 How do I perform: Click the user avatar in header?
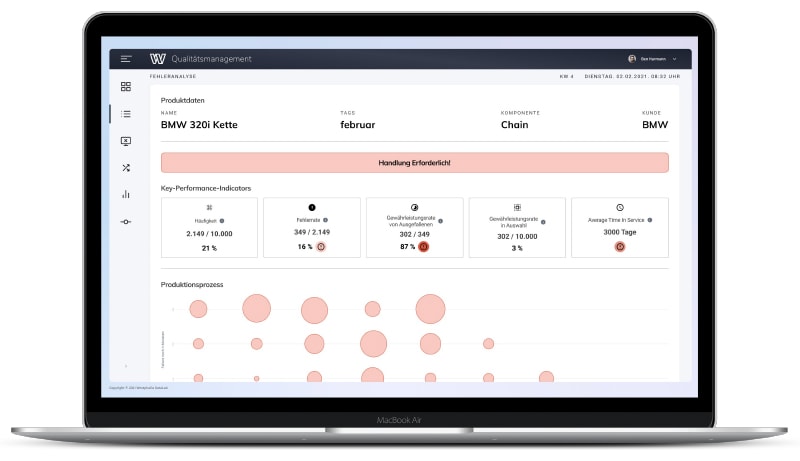click(632, 59)
